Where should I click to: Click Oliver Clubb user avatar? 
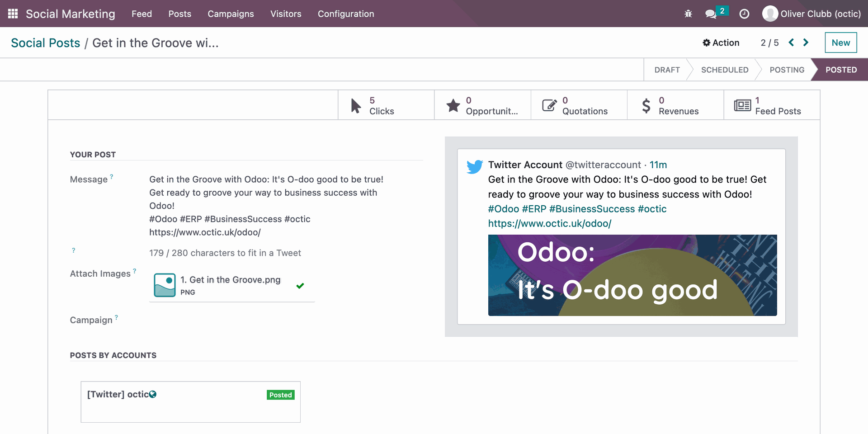coord(770,14)
